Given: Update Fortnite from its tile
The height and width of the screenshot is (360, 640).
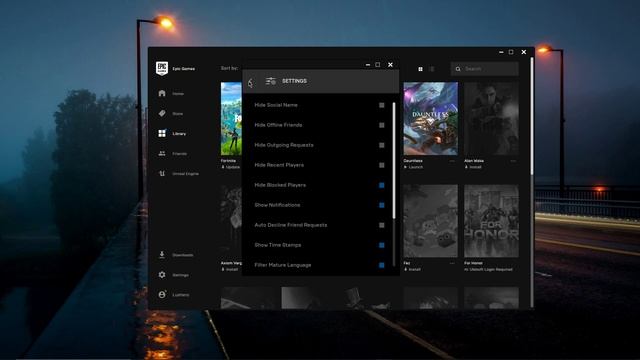Looking at the screenshot, I should (231, 167).
